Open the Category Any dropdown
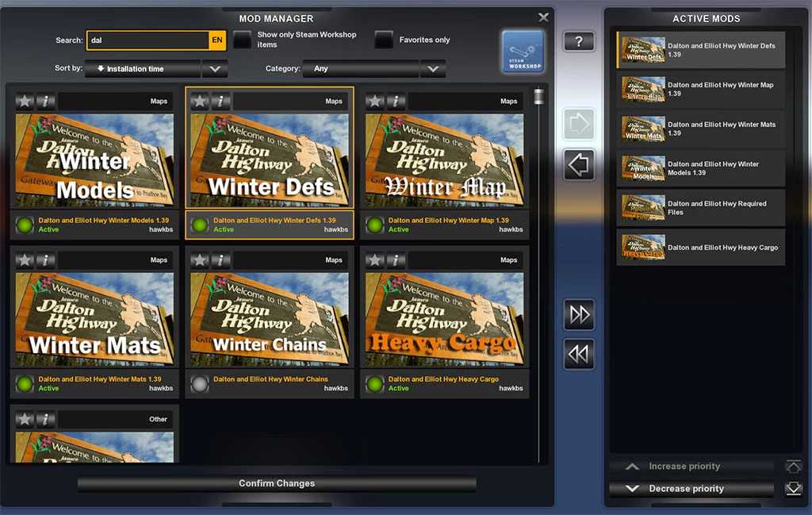 point(432,69)
